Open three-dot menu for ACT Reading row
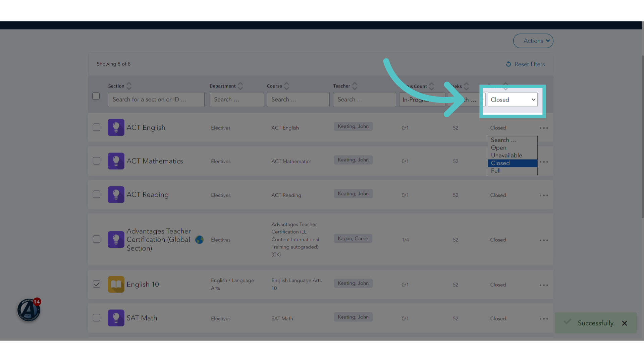 544,195
